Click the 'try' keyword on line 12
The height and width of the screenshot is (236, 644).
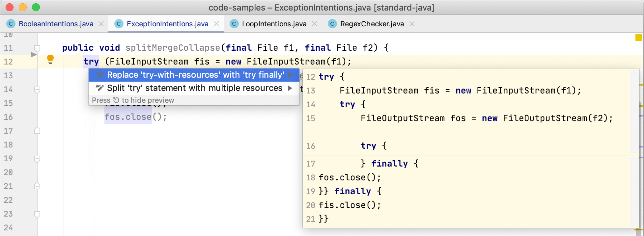click(x=91, y=62)
